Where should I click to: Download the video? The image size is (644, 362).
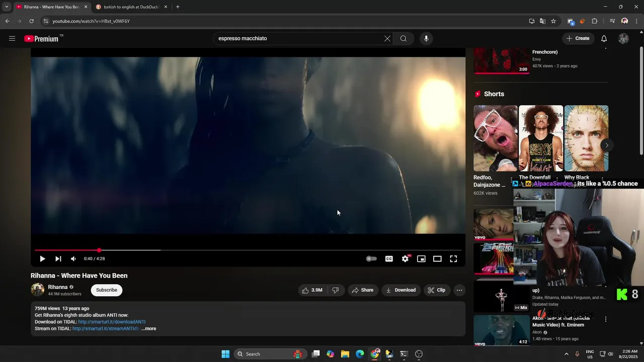[x=401, y=290]
